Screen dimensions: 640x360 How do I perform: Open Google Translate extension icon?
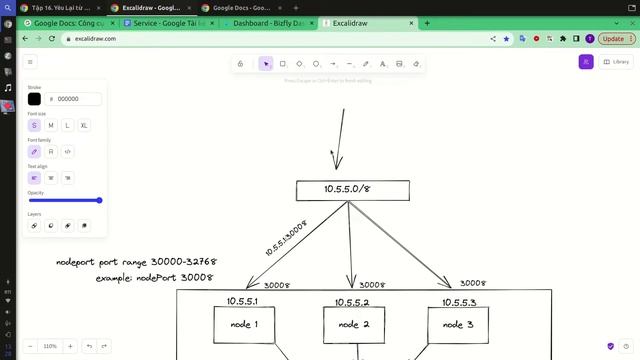pos(522,39)
